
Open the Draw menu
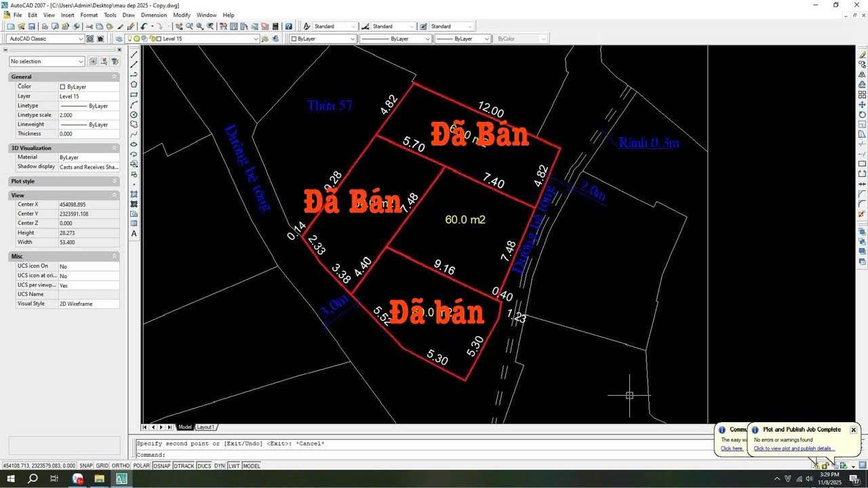(129, 15)
